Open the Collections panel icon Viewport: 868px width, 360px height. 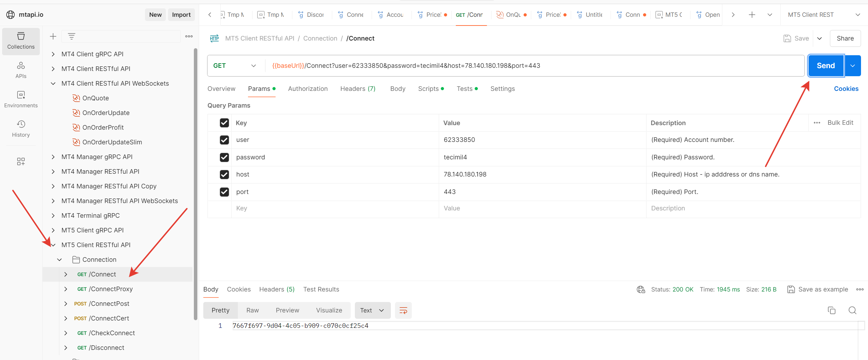coord(21,41)
